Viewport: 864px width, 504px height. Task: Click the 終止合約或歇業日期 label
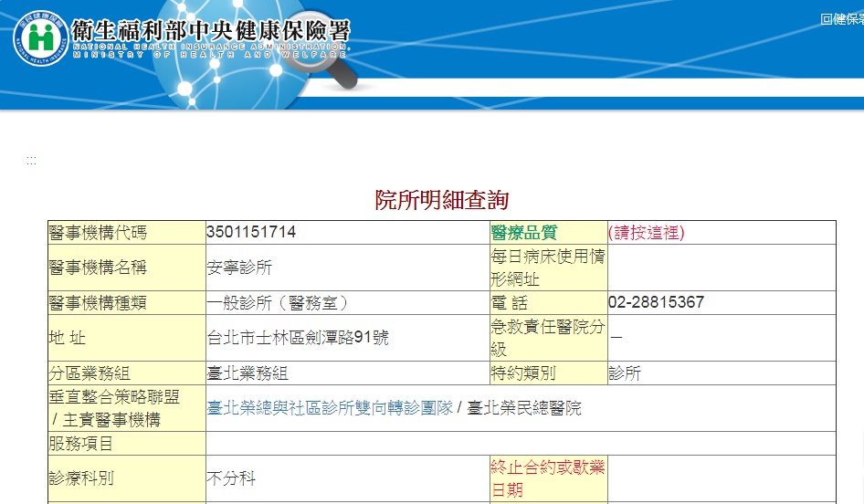coord(548,478)
